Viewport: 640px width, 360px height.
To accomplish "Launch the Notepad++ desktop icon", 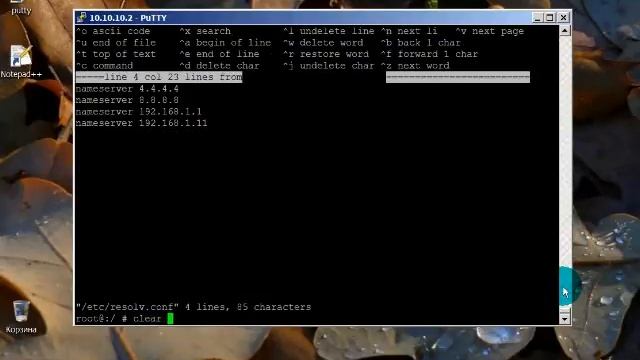I will 21,62.
